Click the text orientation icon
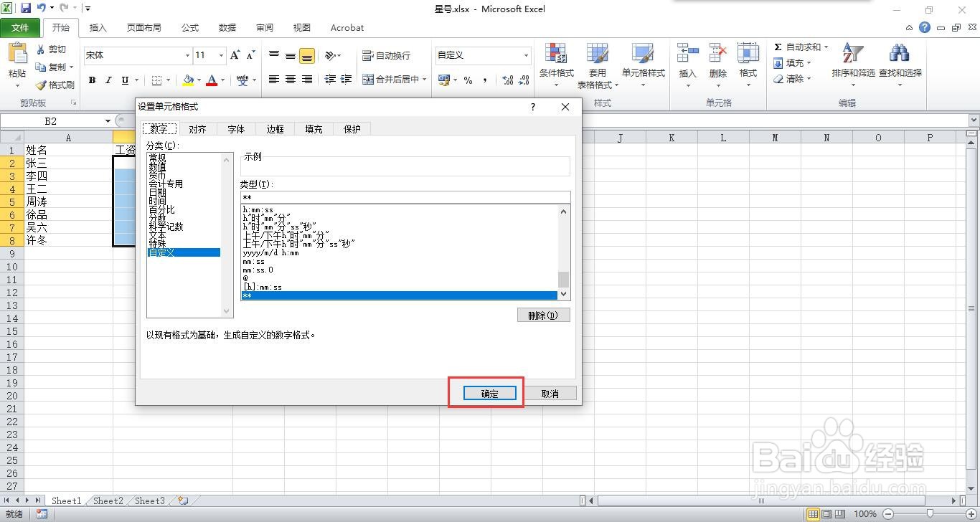The height and width of the screenshot is (522, 980). click(330, 55)
